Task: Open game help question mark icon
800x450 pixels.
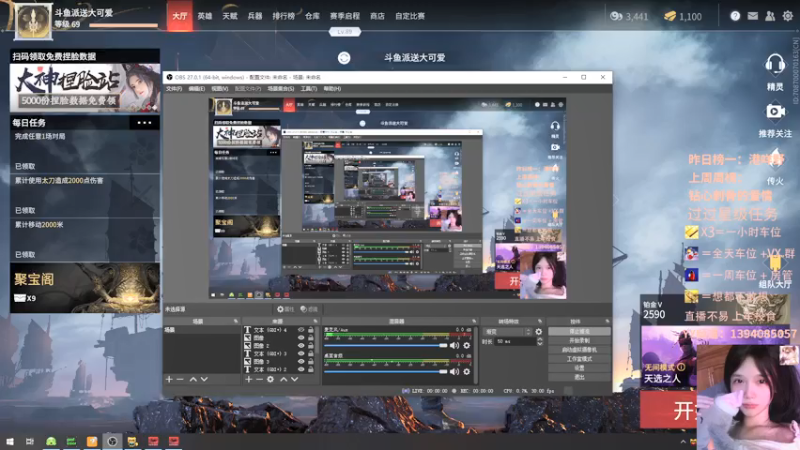Action: (735, 16)
